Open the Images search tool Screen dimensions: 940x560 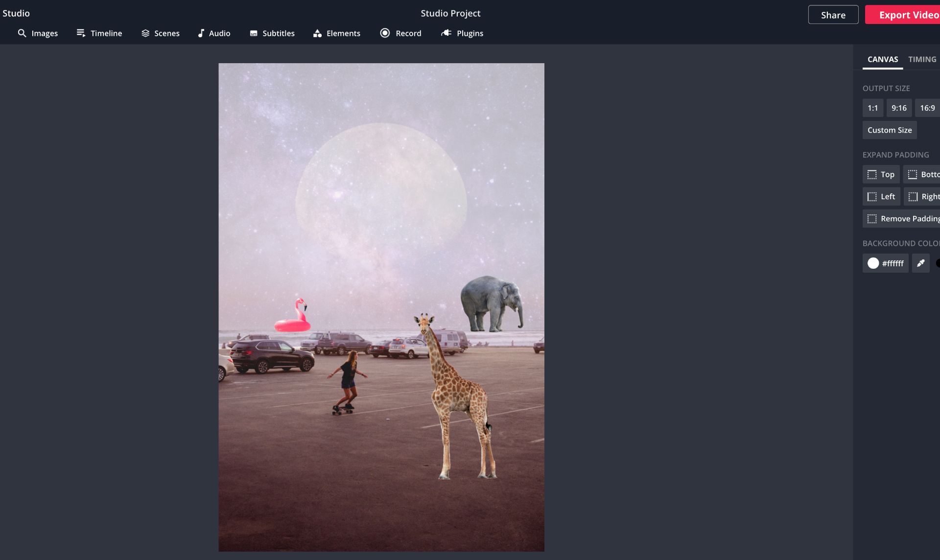(x=38, y=33)
